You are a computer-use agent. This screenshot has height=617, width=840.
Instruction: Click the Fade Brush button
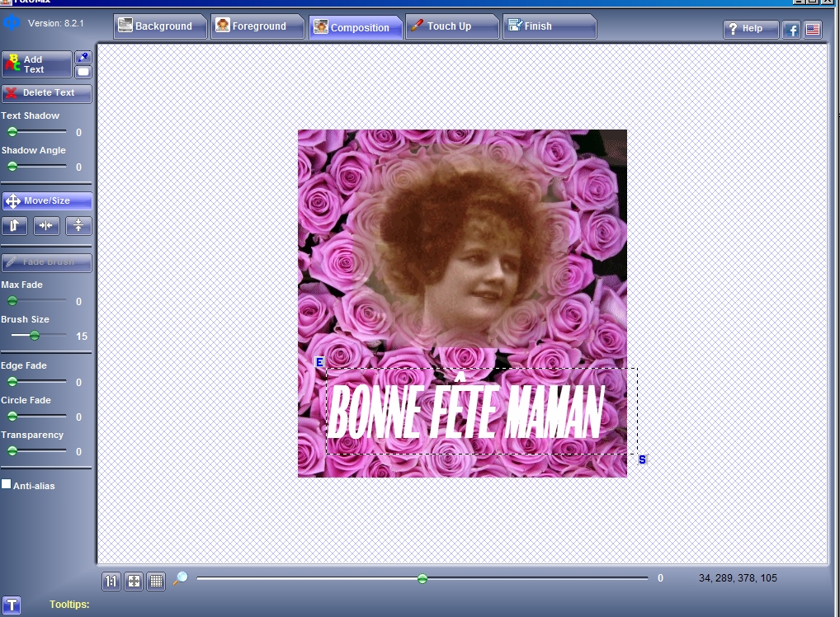46,262
